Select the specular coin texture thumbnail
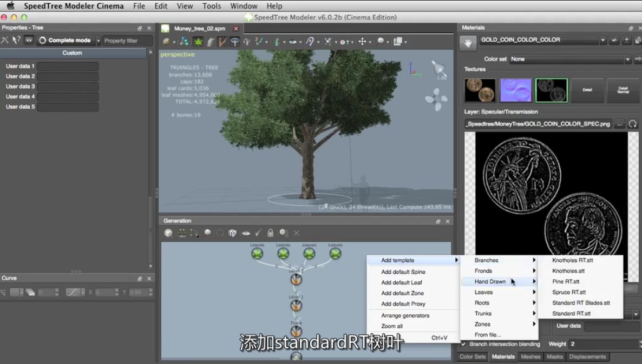 [x=552, y=90]
